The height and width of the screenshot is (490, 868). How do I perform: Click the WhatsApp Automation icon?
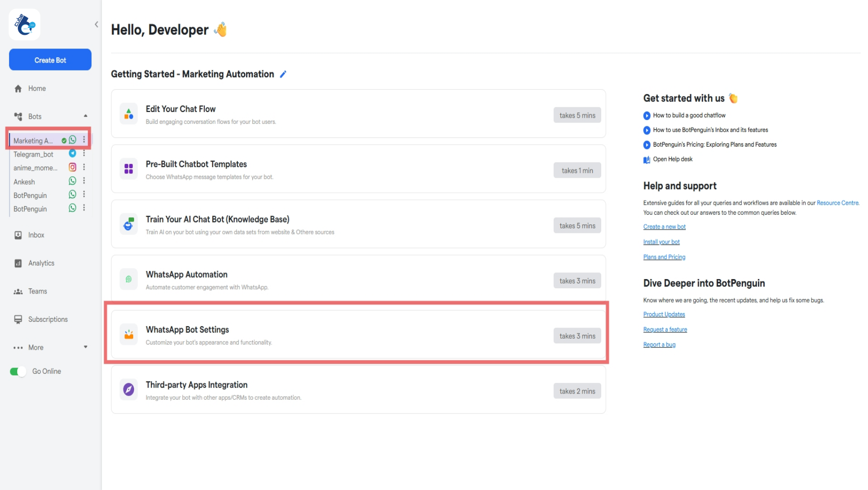(x=129, y=279)
